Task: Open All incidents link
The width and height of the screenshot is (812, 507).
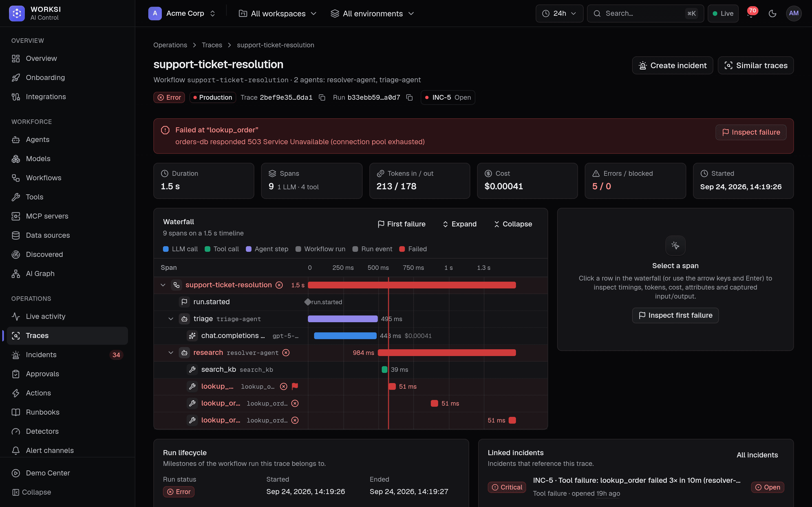Action: point(757,455)
